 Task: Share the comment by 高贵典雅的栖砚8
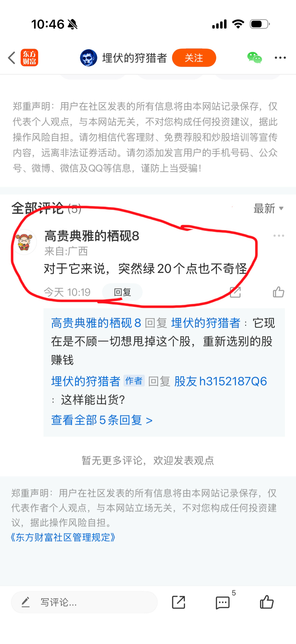(x=235, y=292)
